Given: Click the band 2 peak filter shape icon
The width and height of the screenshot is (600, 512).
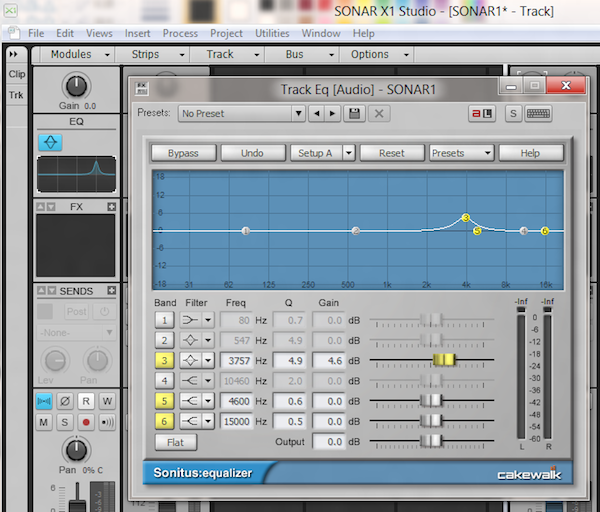Looking at the screenshot, I should pos(191,340).
